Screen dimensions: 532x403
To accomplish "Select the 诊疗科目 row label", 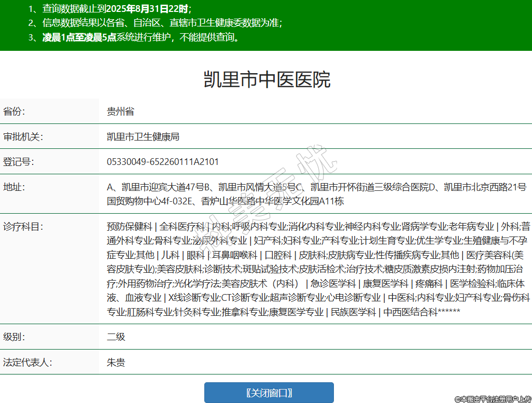I will [x=23, y=227].
